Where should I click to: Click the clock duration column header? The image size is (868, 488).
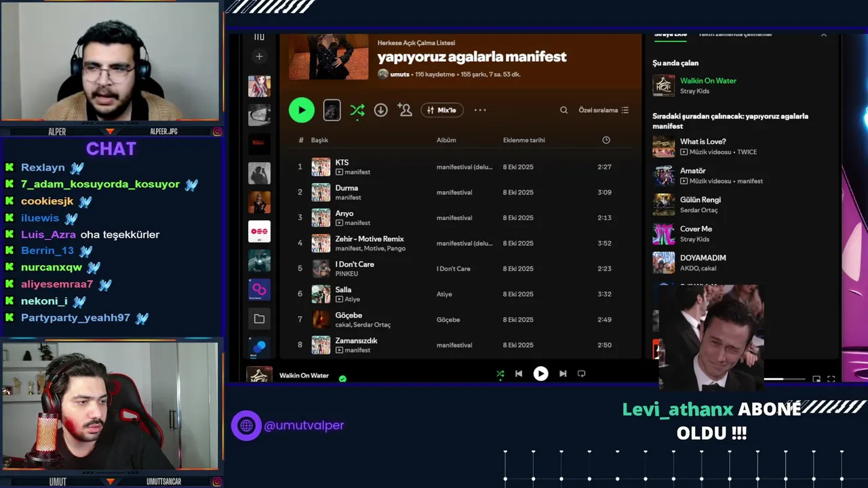(606, 140)
